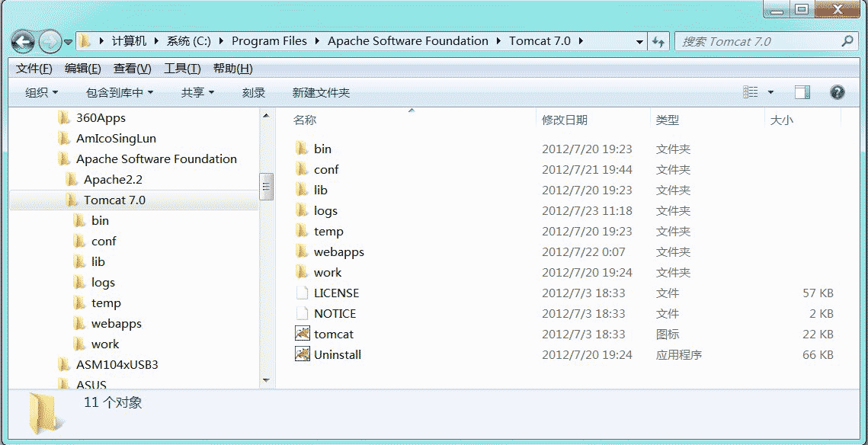Open the address bar history dropdown
Image resolution: width=868 pixels, height=445 pixels.
(639, 41)
